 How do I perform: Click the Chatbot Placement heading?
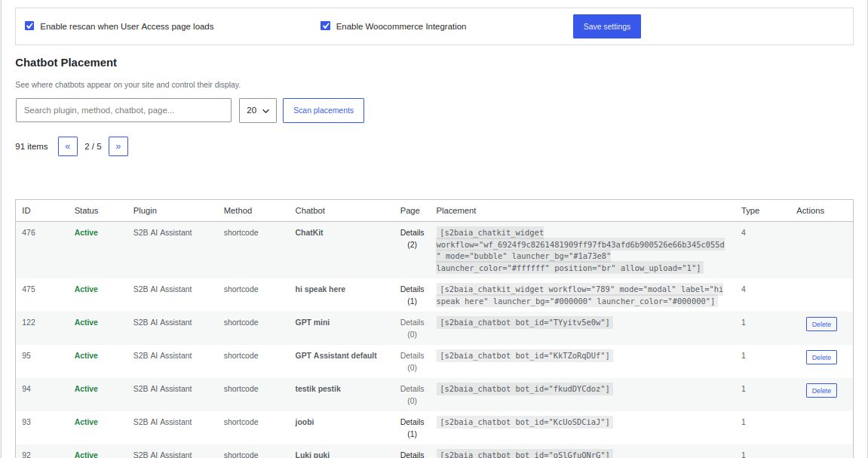tap(66, 63)
